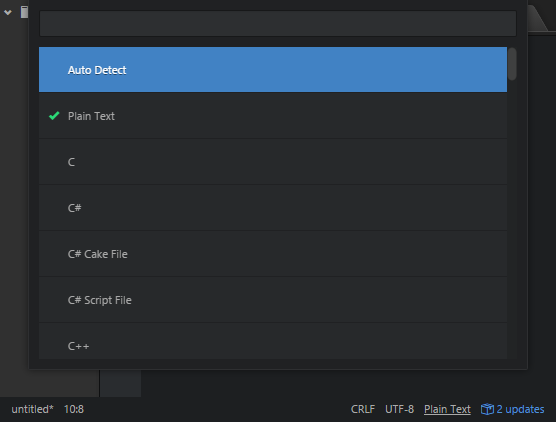556x422 pixels.
Task: Open go-to-line via 10:8 cursor position
Action: pyautogui.click(x=74, y=409)
